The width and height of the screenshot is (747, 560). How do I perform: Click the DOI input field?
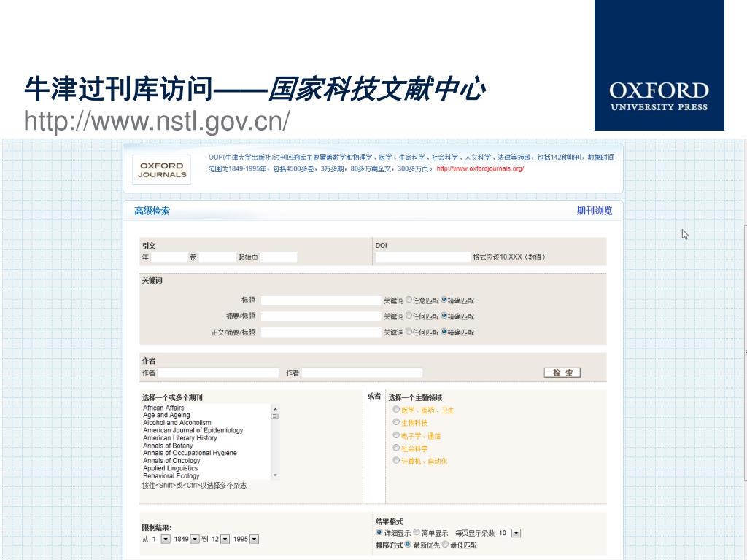423,257
